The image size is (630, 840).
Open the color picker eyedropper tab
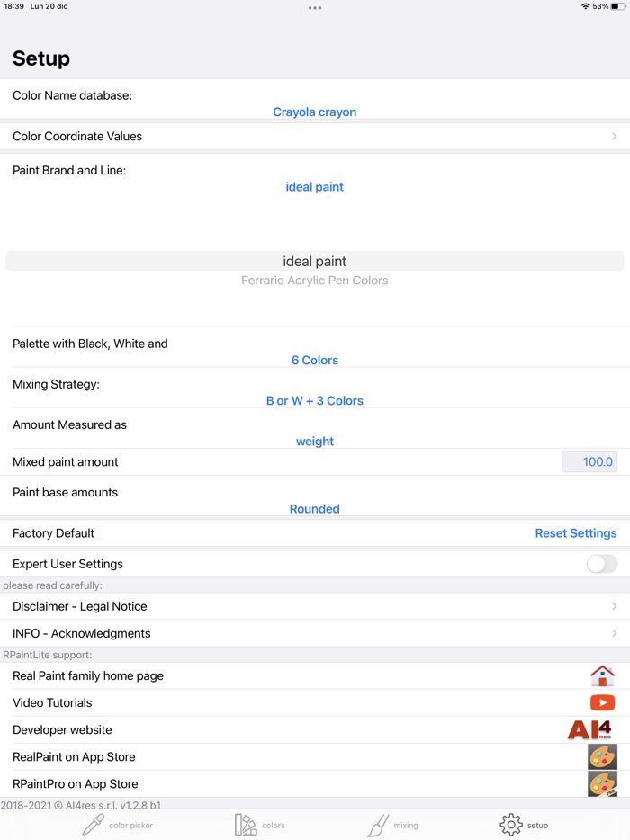point(117,825)
